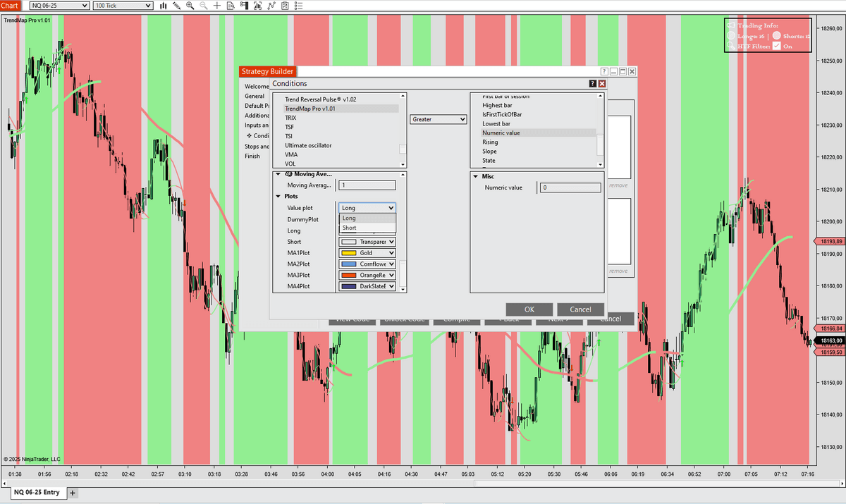Click the Conditions dialog help question icon

tap(593, 83)
